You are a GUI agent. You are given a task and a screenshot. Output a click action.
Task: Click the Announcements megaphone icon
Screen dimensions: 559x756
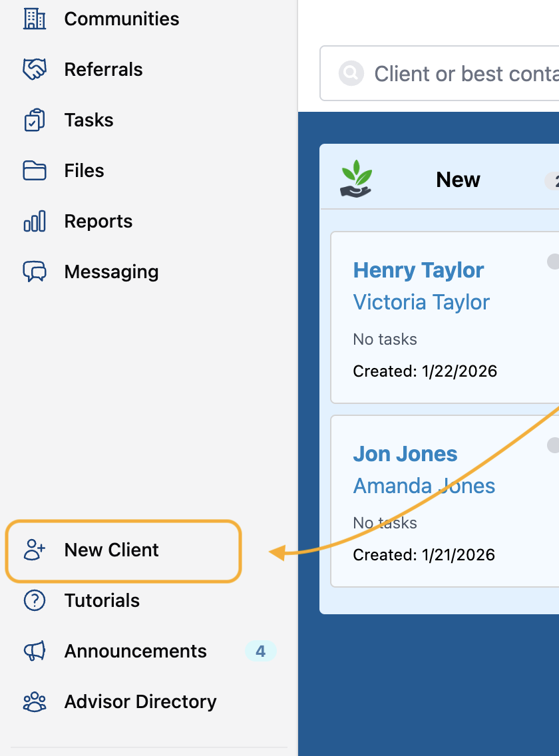pyautogui.click(x=35, y=652)
